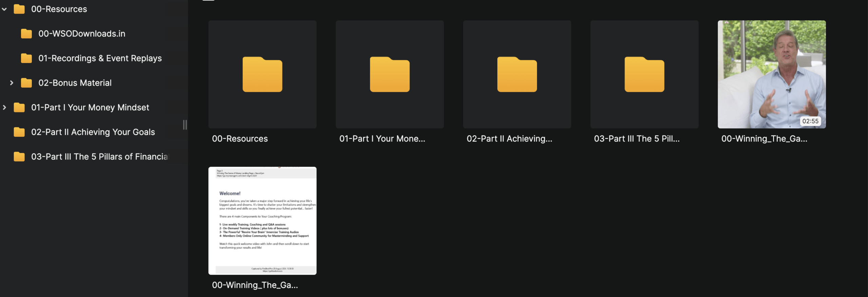Screen dimensions: 868x297
Task: Expand the 02-Bonus Material folder
Action: tap(12, 83)
